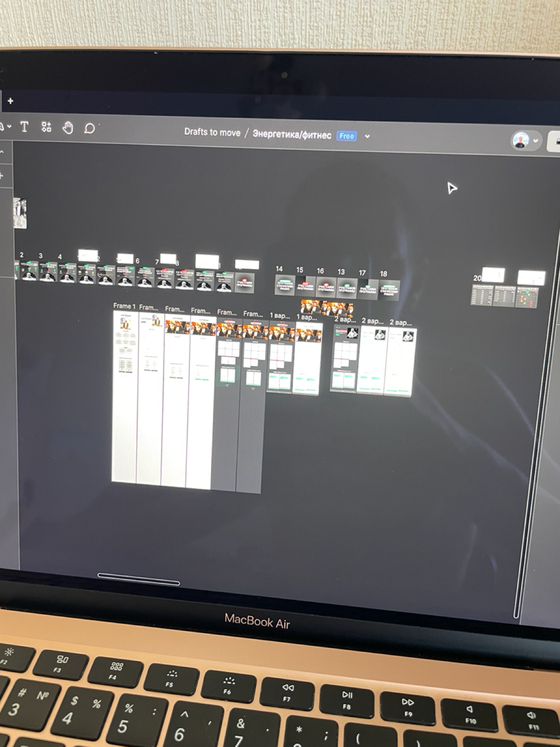
Task: Select frame label 2
Action: coord(21,255)
